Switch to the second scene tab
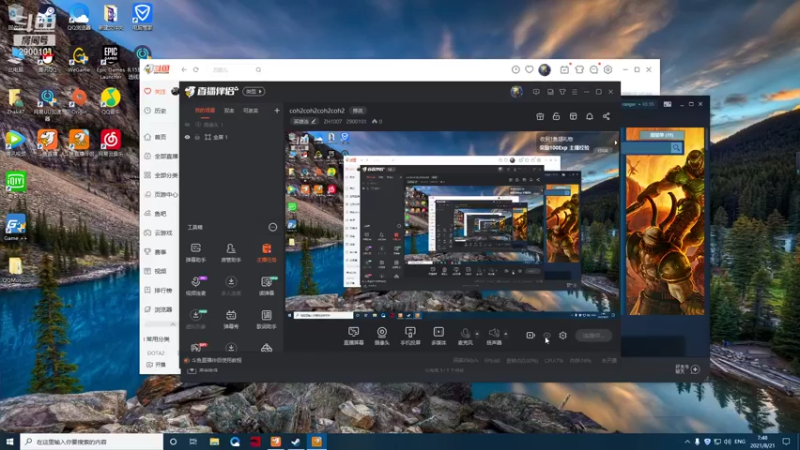The width and height of the screenshot is (800, 450). 229,110
